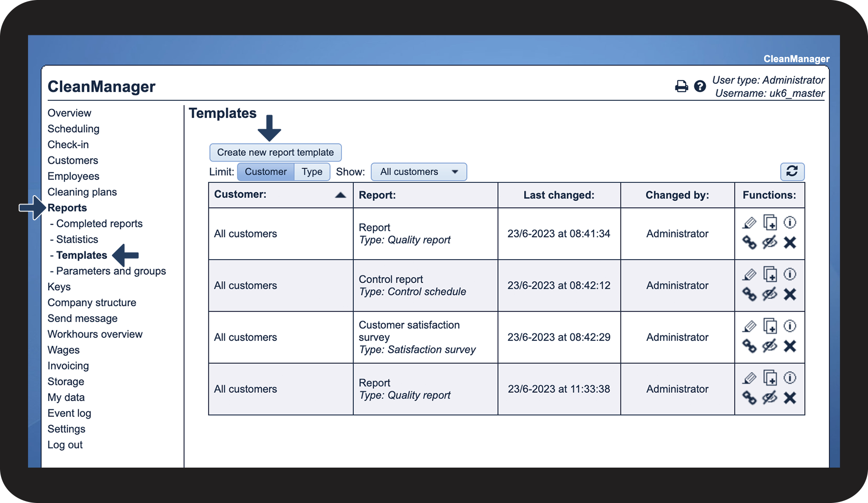868x503 pixels.
Task: Open the Event log
Action: (x=69, y=413)
